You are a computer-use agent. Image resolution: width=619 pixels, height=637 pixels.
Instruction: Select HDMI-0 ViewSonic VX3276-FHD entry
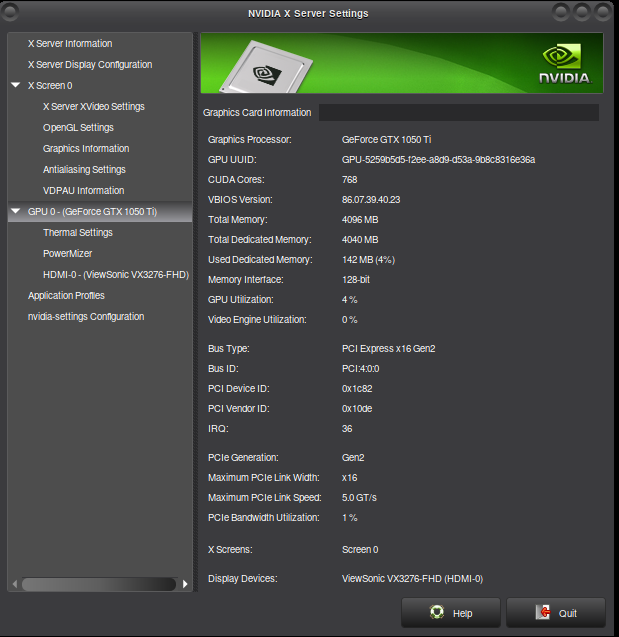pyautogui.click(x=116, y=275)
